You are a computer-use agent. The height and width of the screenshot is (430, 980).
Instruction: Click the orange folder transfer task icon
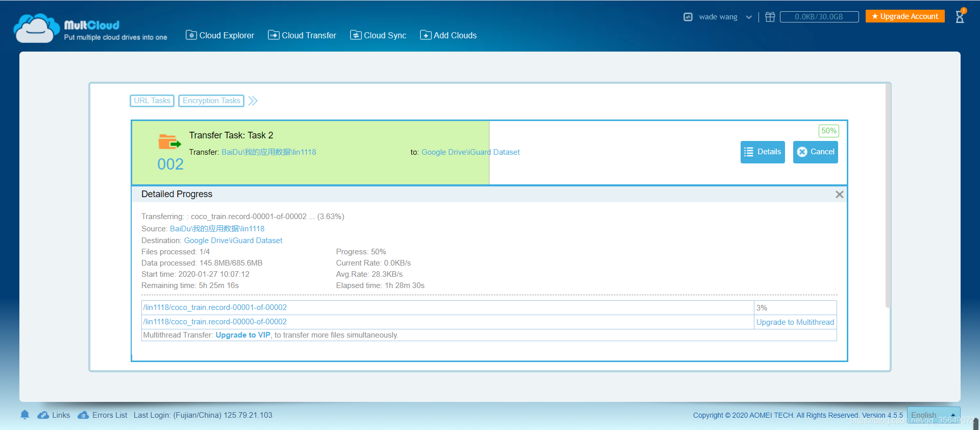pos(169,141)
